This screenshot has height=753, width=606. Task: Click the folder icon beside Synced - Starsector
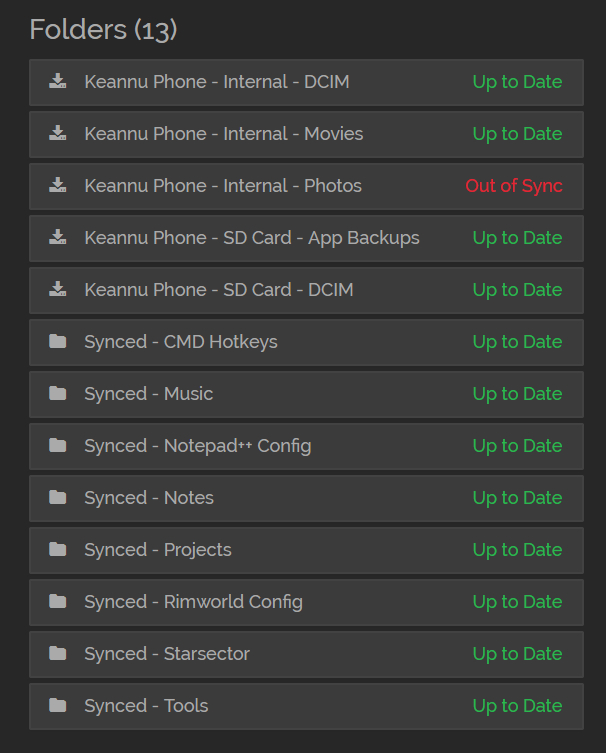coord(58,654)
